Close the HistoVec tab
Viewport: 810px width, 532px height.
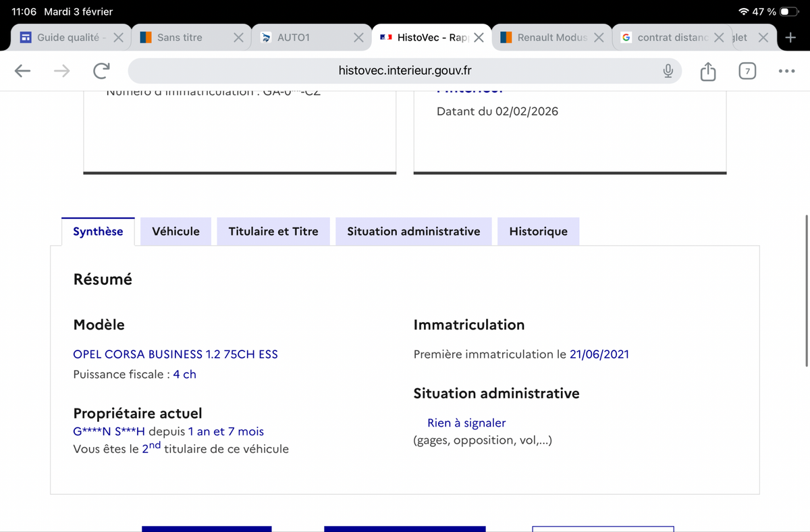pos(479,37)
